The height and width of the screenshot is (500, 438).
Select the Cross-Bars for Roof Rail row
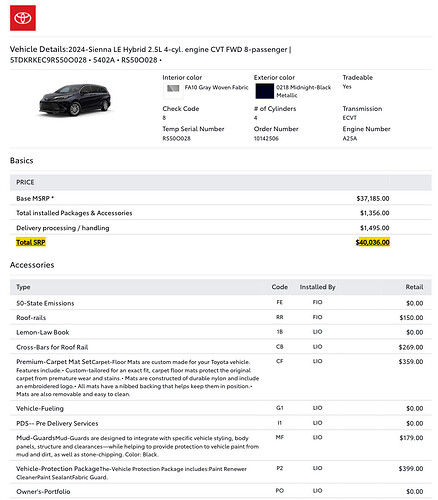pyautogui.click(x=221, y=347)
